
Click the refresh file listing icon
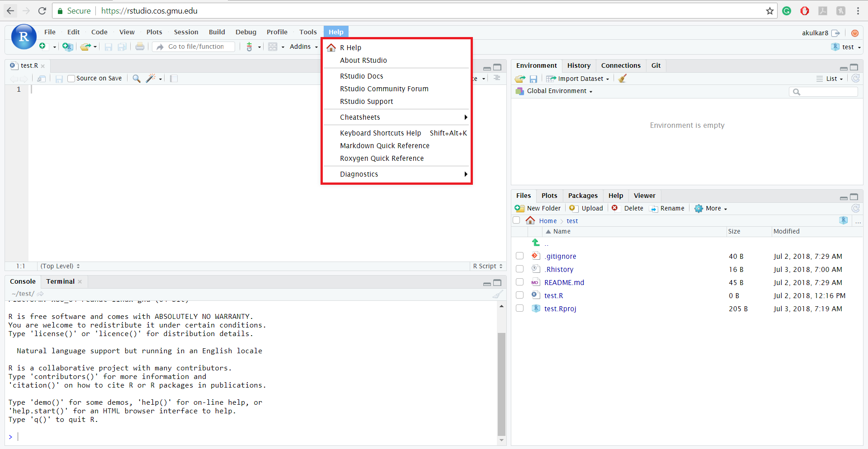click(x=855, y=208)
